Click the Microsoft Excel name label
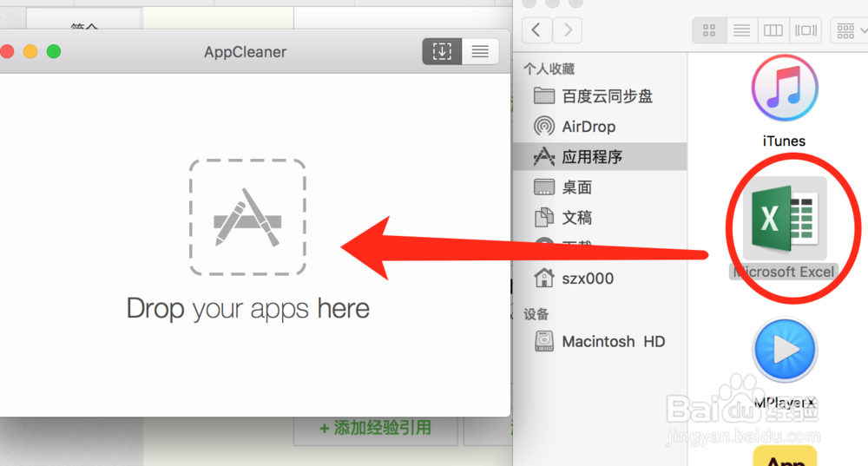 (x=783, y=272)
